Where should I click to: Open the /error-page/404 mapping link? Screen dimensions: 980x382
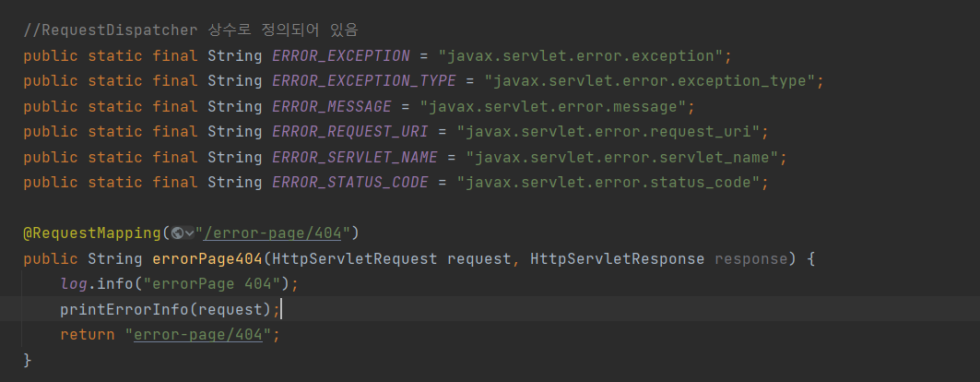273,233
